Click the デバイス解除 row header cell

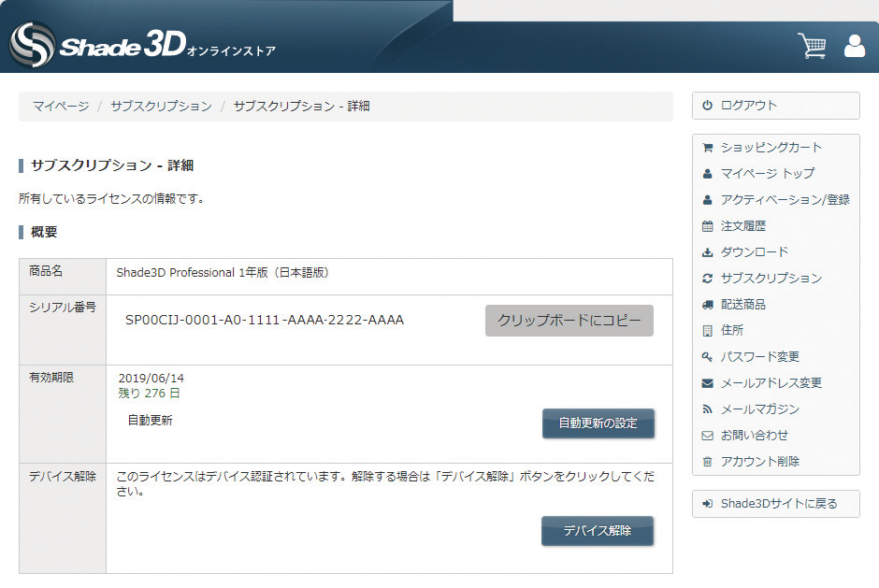tap(63, 519)
